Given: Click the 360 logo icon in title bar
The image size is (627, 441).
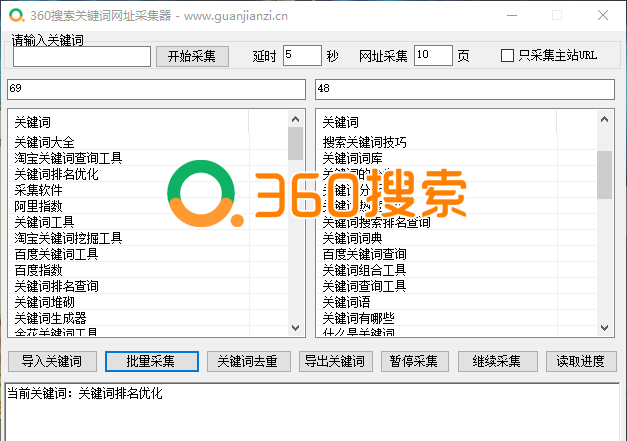Looking at the screenshot, I should [17, 16].
